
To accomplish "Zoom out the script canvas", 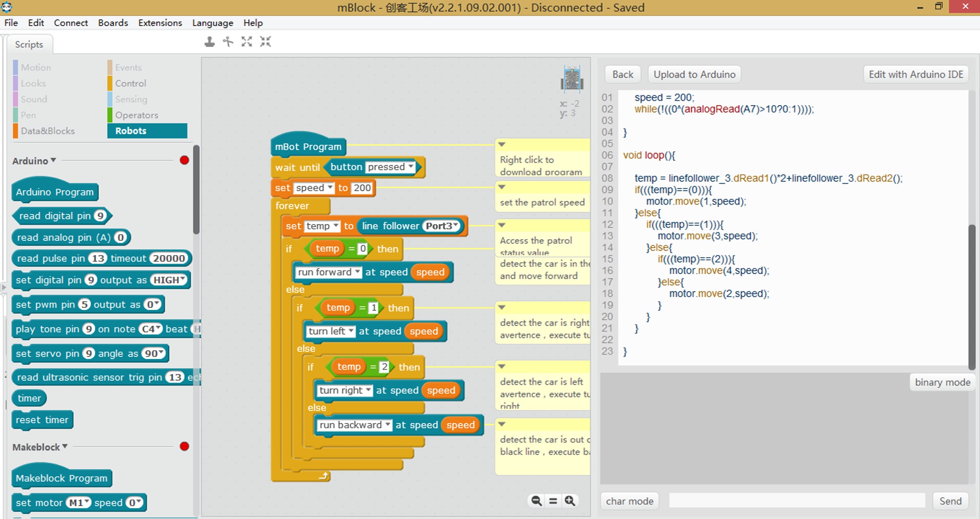I will (x=536, y=501).
